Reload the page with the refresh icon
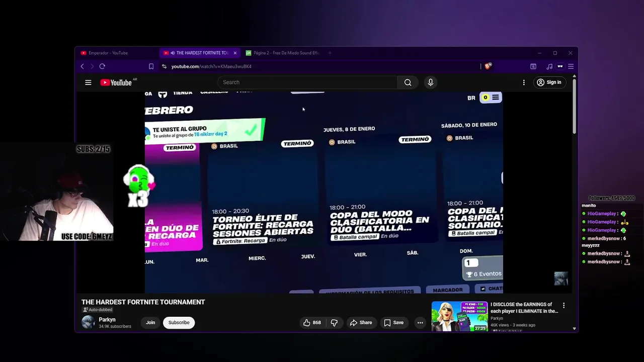 click(x=102, y=66)
